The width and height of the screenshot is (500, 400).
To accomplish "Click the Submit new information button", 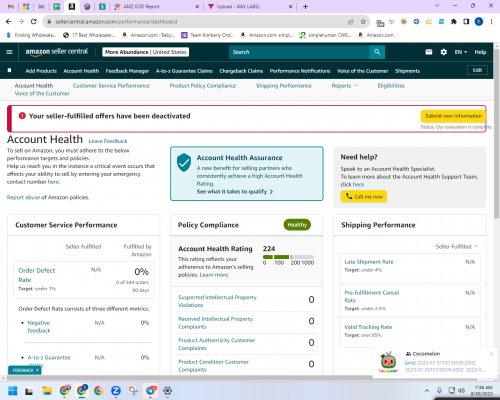I will pyautogui.click(x=453, y=116).
